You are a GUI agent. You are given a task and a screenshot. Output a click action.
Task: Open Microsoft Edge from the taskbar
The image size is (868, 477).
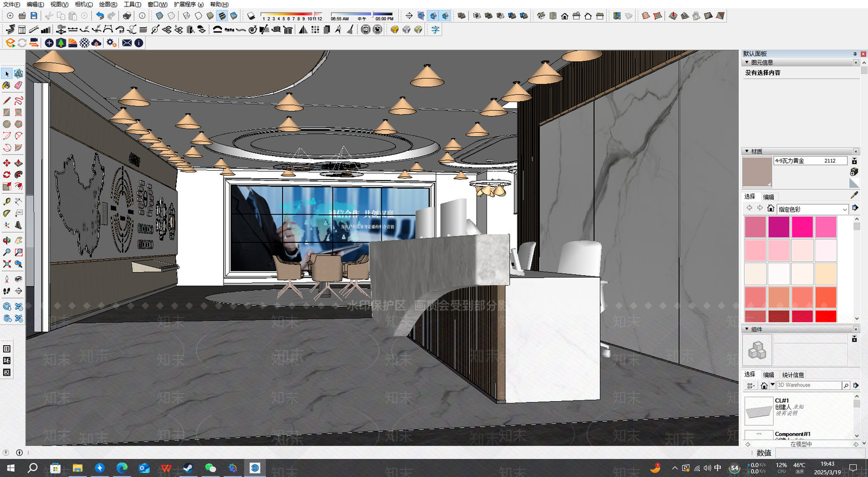(122, 468)
